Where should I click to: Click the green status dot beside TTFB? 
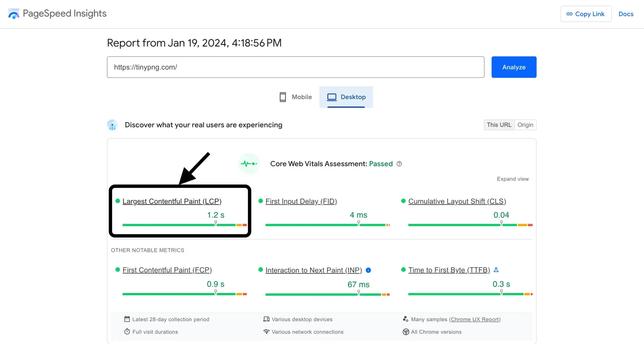point(404,270)
